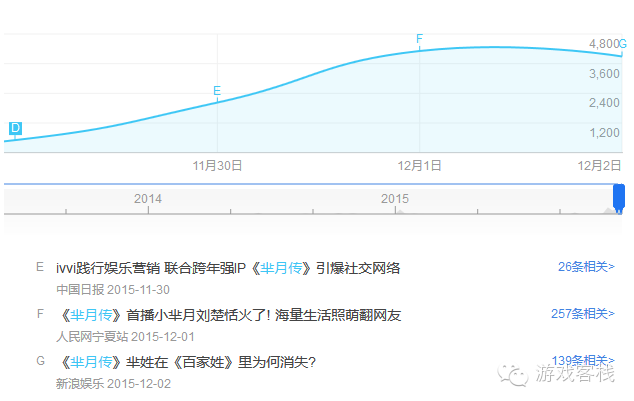Click the 3,600 y-axis value

[604, 74]
